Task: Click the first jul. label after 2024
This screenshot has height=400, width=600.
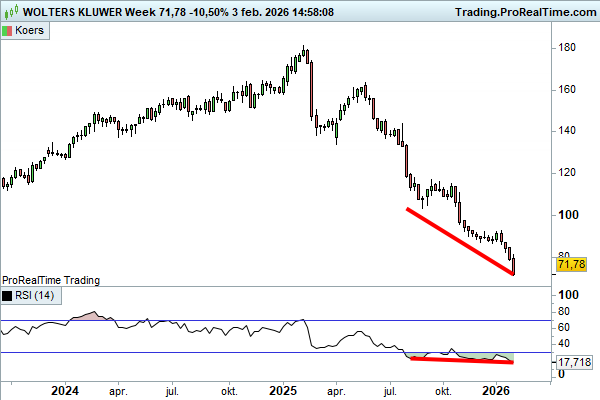Action: (172, 392)
